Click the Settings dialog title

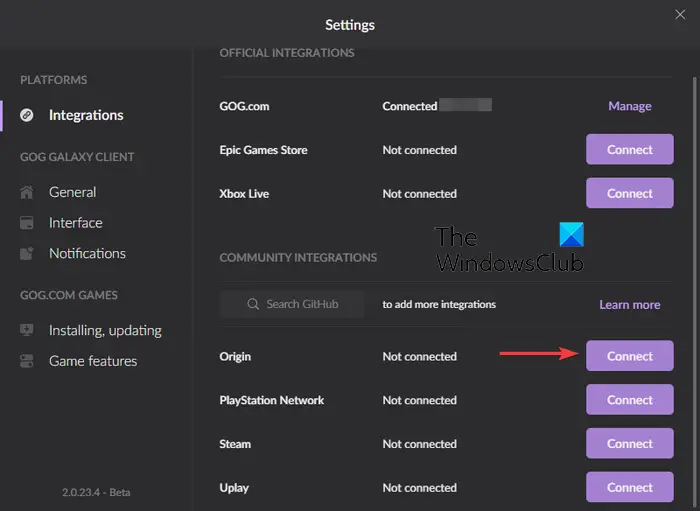(350, 25)
